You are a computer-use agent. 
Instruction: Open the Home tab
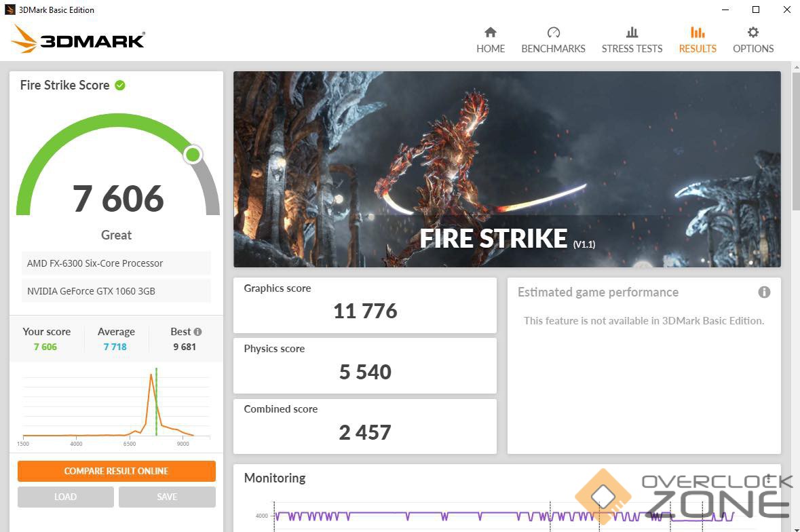coord(491,40)
